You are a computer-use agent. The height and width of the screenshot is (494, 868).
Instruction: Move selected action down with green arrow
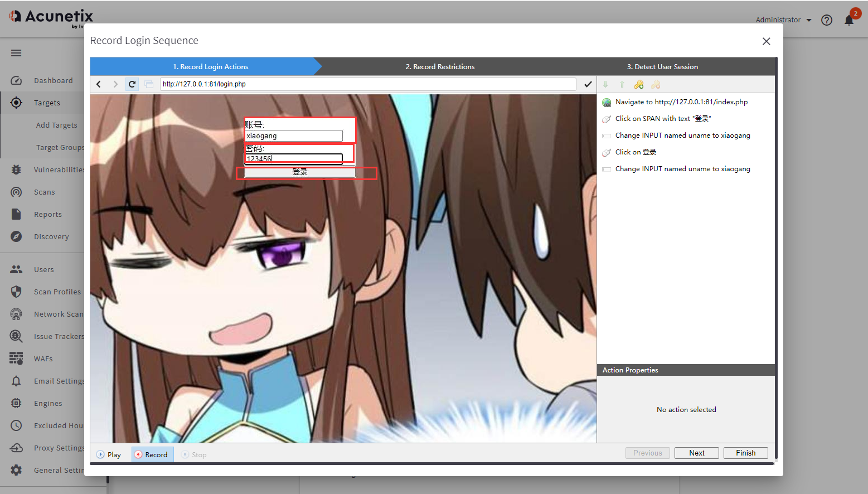click(605, 85)
